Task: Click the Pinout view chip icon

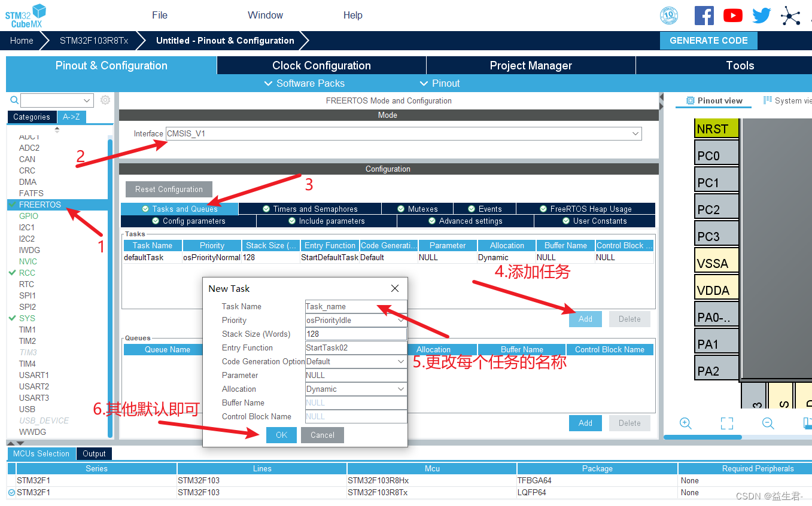Action: (691, 100)
